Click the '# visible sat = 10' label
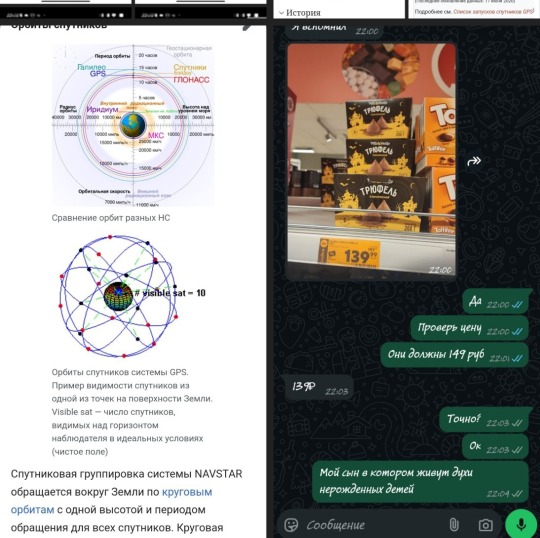This screenshot has height=538, width=540. pos(170,293)
